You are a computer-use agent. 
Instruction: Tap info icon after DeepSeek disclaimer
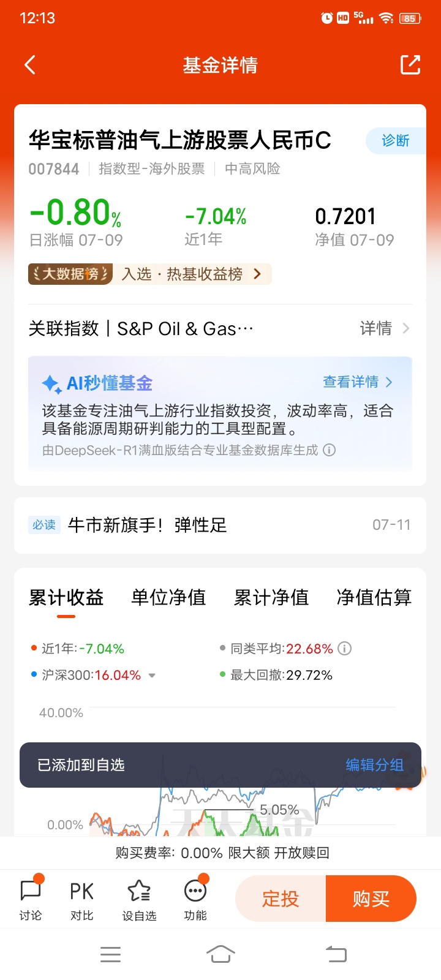click(329, 450)
